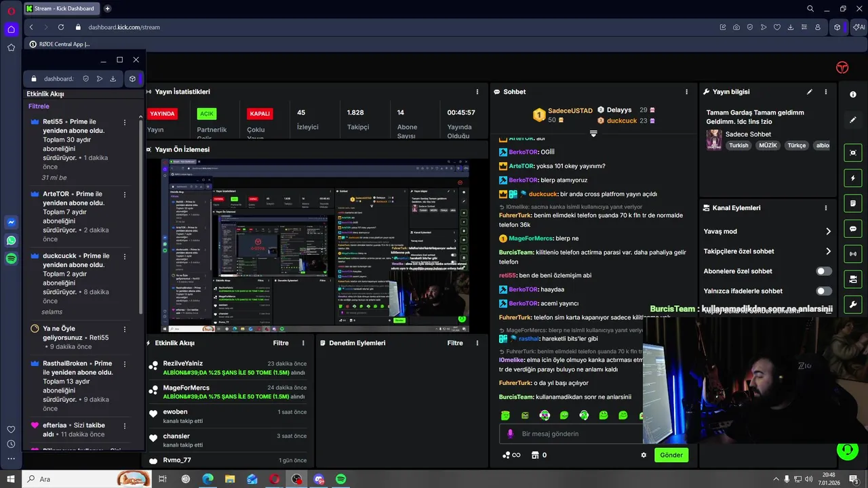The width and height of the screenshot is (868, 488).
Task: Click the first green emote above message box
Action: (505, 415)
